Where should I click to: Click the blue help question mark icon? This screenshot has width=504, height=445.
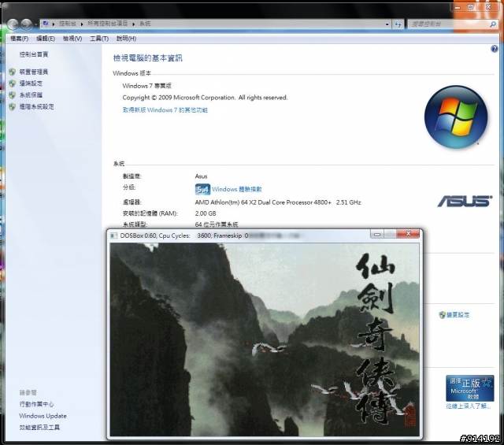tap(495, 49)
